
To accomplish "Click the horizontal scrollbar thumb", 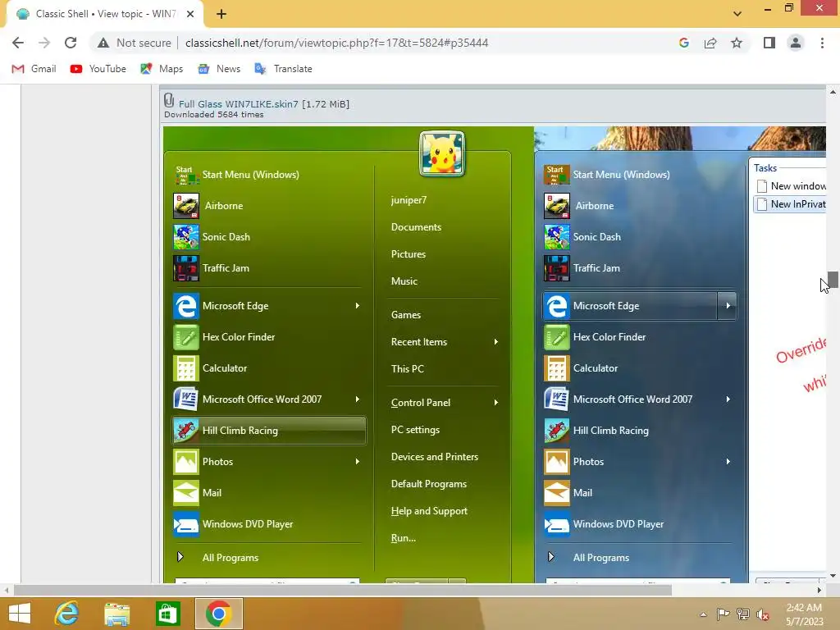I will pyautogui.click(x=343, y=591).
